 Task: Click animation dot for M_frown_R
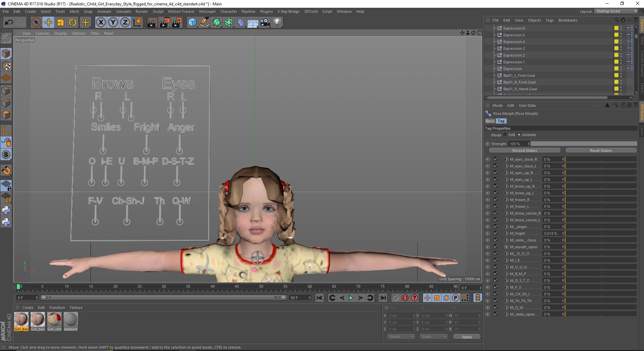(x=488, y=200)
